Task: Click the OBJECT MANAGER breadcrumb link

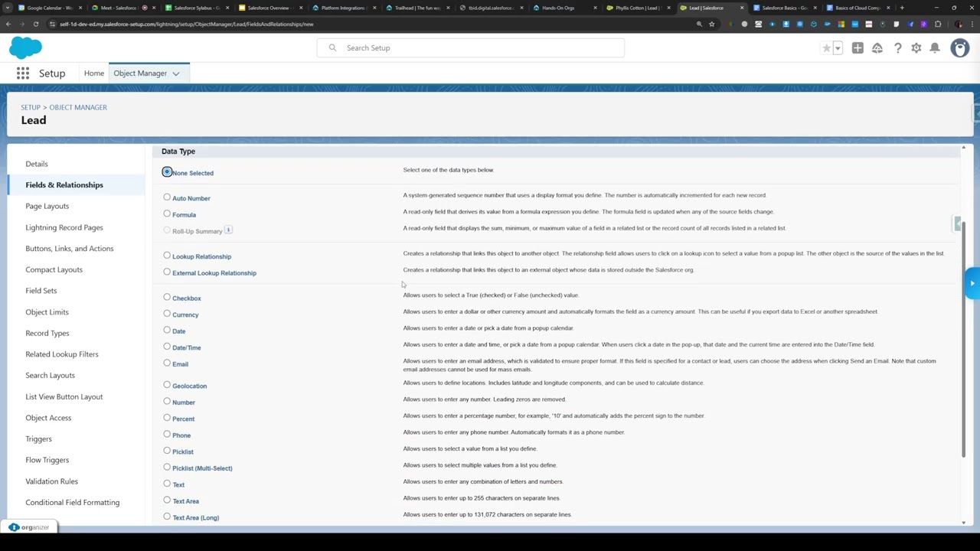Action: click(x=78, y=107)
